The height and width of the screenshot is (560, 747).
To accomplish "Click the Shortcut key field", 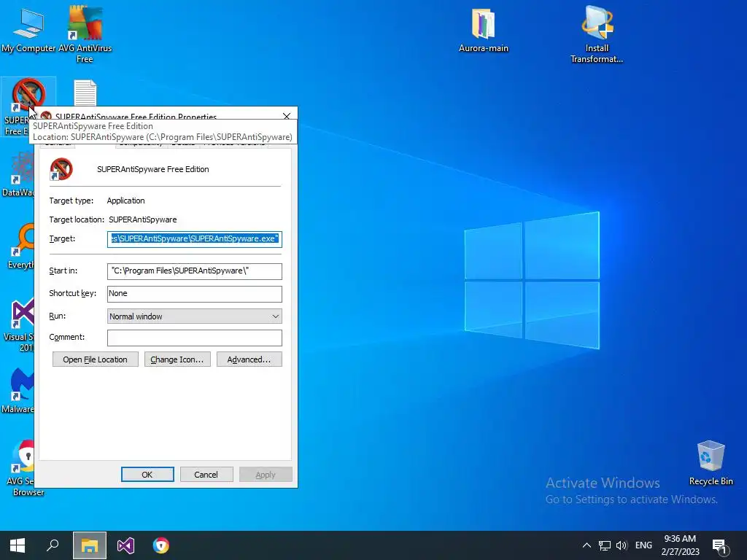I will [194, 294].
